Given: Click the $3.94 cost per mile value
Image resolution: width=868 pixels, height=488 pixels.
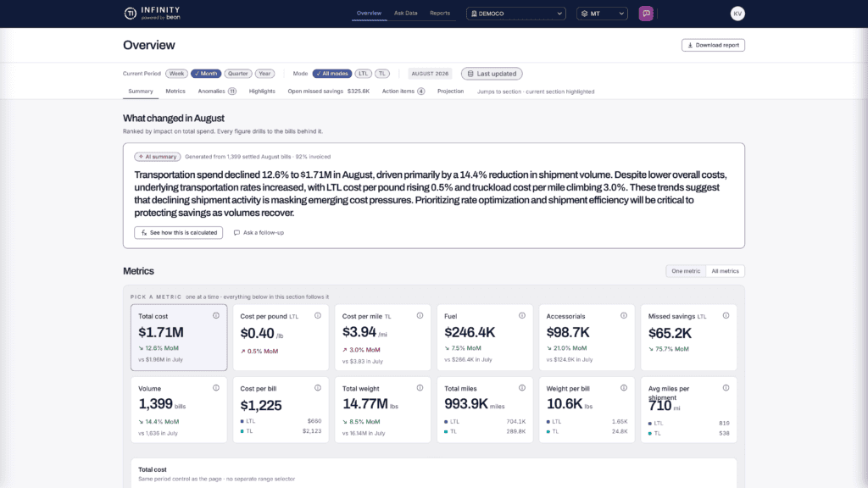Looking at the screenshot, I should pos(359,332).
